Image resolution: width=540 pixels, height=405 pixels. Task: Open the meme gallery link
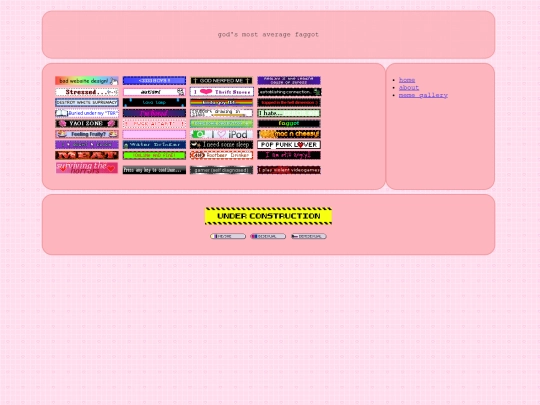[423, 95]
